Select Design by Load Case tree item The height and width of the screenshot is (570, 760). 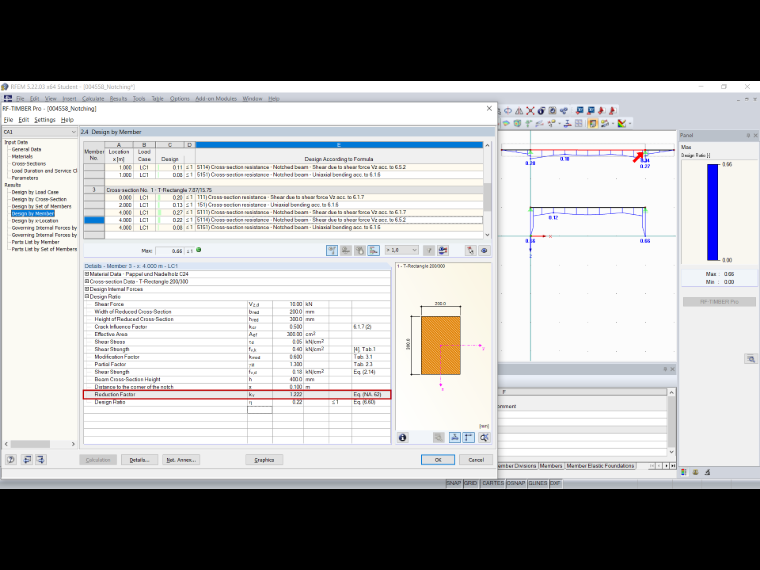[x=35, y=192]
